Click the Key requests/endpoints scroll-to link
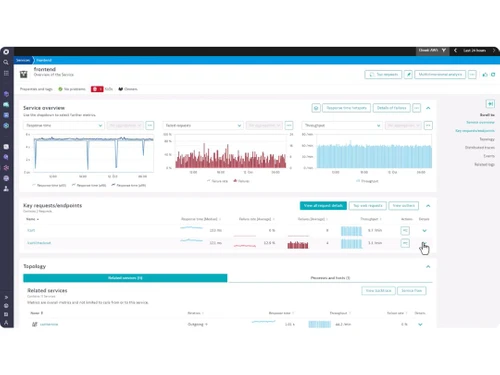 pyautogui.click(x=475, y=131)
